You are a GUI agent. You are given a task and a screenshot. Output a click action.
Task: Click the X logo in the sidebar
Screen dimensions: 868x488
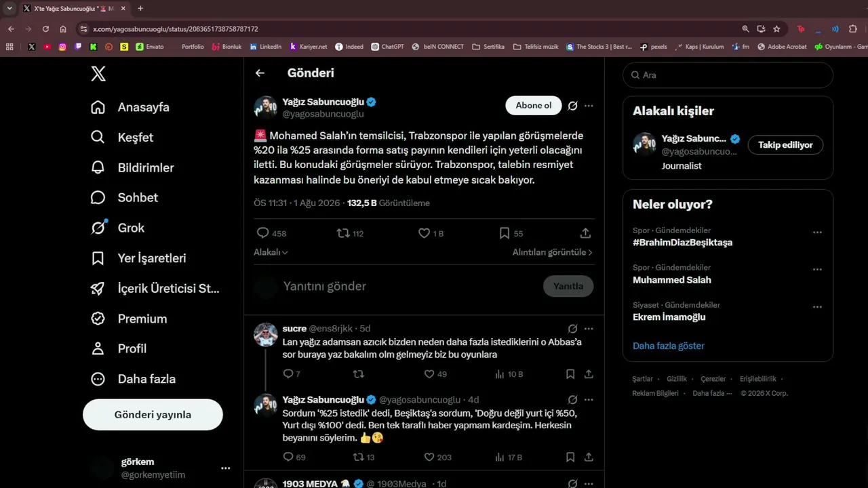98,74
